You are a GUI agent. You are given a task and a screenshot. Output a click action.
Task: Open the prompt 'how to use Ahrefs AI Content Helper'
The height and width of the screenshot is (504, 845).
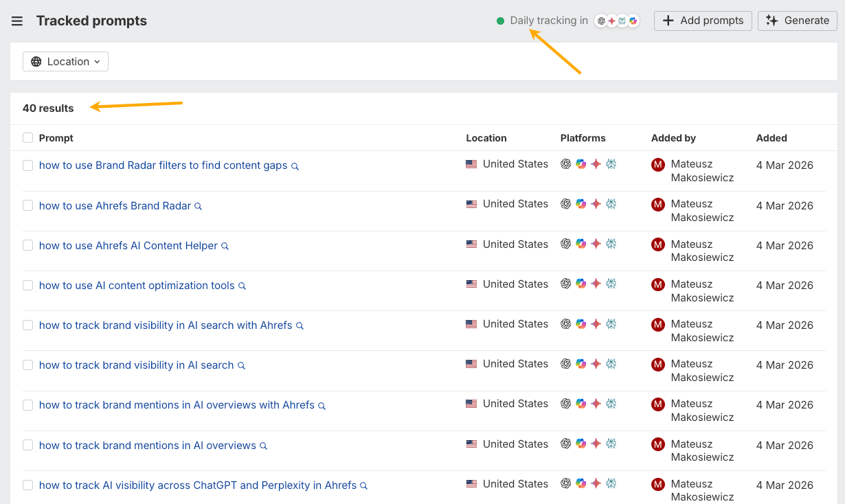(128, 244)
